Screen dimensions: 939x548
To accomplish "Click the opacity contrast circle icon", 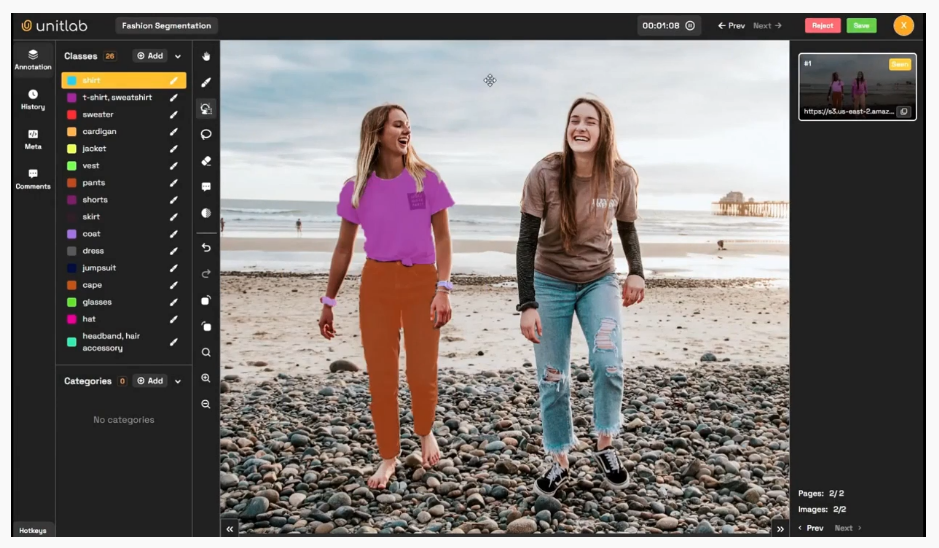I will (206, 213).
